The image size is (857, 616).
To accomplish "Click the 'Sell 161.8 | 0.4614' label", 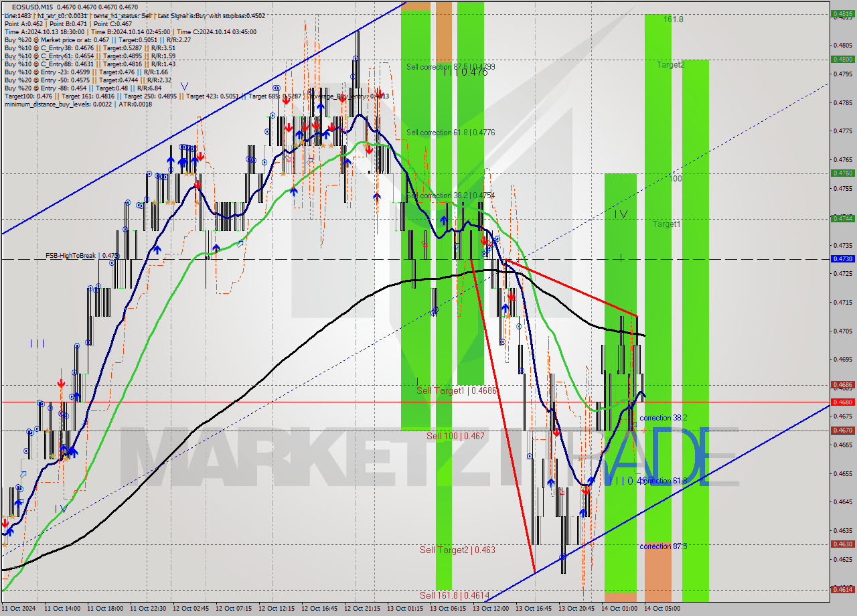I will [455, 595].
